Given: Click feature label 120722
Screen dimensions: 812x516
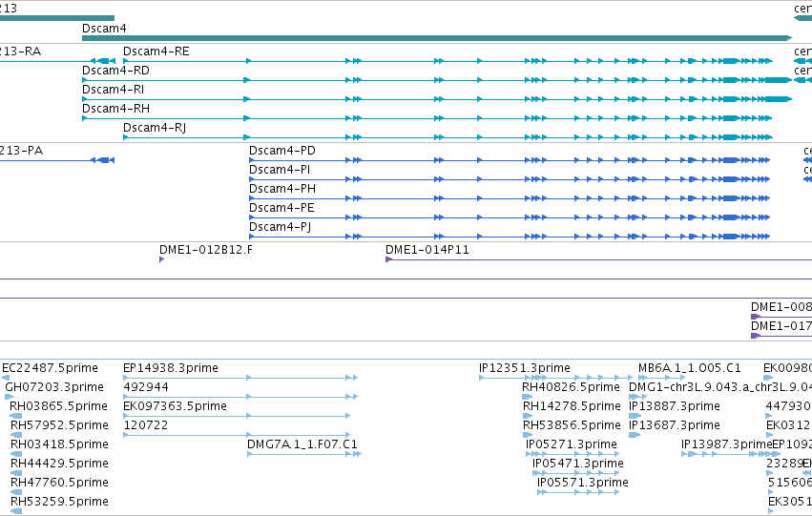Looking at the screenshot, I should (146, 425).
